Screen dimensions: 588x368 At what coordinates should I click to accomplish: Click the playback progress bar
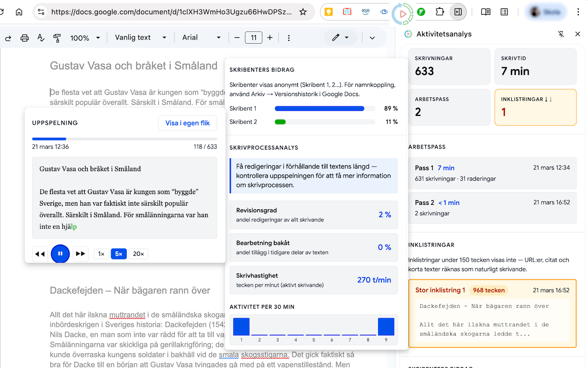[x=124, y=138]
